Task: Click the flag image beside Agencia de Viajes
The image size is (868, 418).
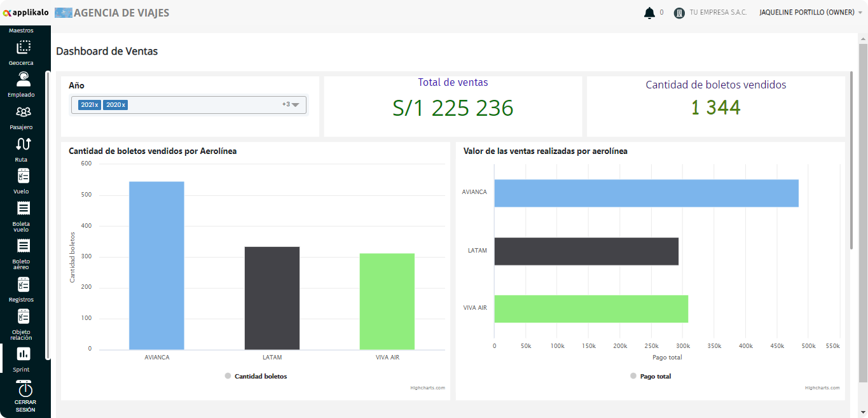Action: [x=64, y=13]
